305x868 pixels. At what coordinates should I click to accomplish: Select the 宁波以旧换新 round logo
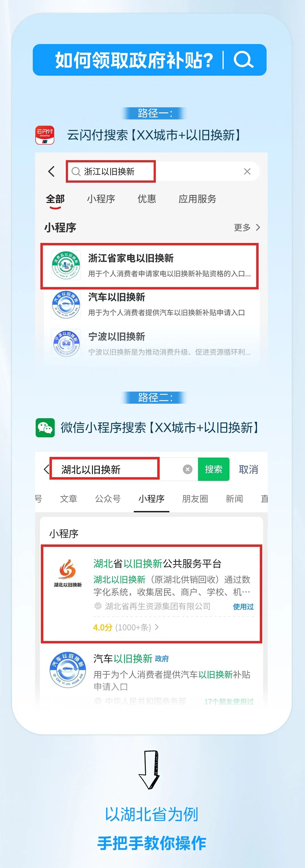tap(66, 343)
